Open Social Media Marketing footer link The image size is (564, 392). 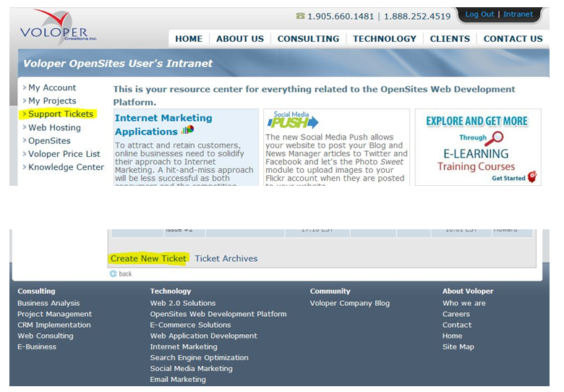tap(192, 369)
